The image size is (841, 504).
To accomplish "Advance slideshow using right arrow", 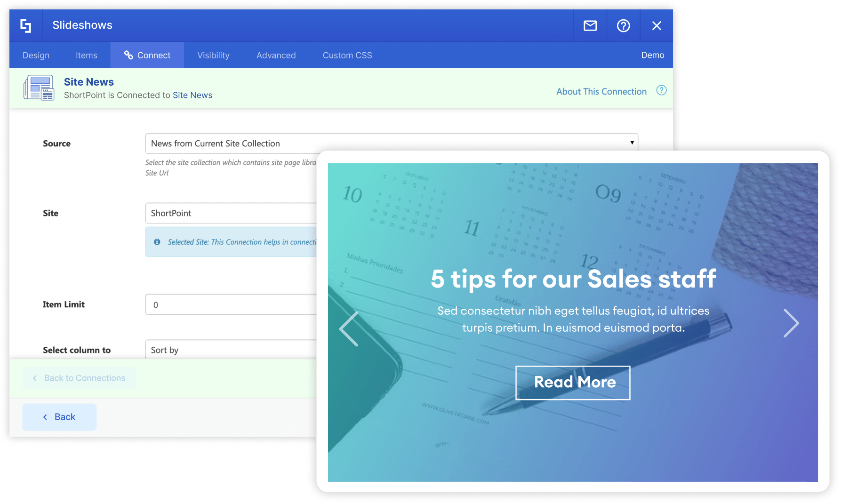I will (x=791, y=323).
